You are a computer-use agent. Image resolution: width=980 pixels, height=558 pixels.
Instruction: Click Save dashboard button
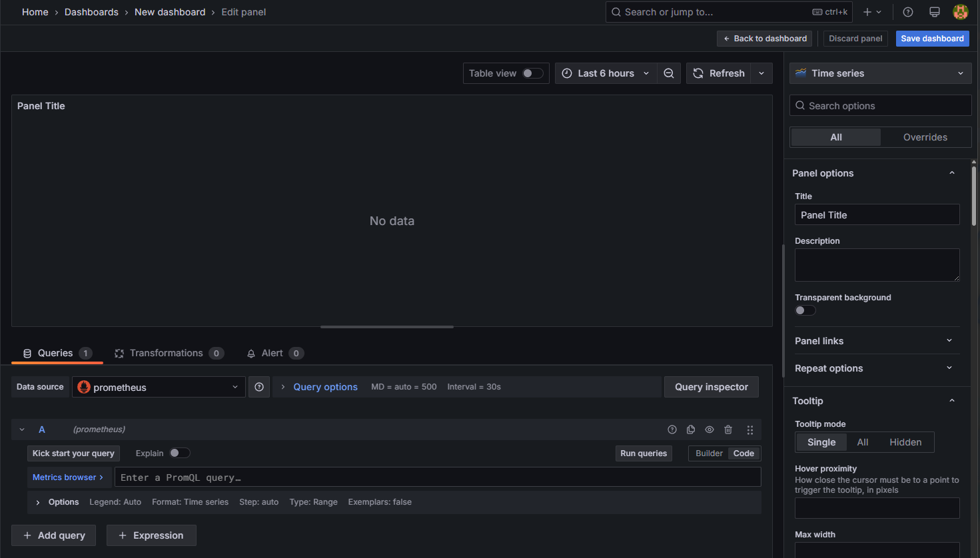(932, 39)
